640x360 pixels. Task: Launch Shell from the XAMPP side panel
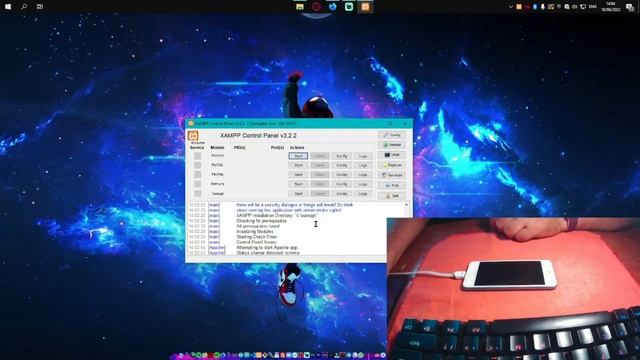[392, 155]
